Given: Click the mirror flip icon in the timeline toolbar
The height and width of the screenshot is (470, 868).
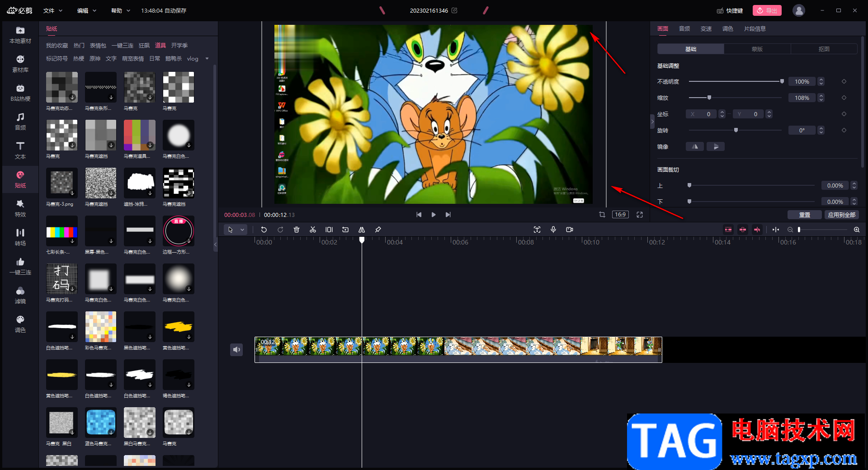Looking at the screenshot, I should click(x=362, y=230).
